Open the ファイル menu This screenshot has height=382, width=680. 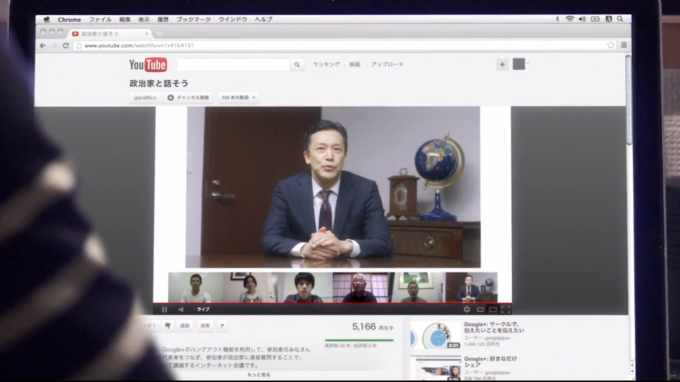click(100, 20)
